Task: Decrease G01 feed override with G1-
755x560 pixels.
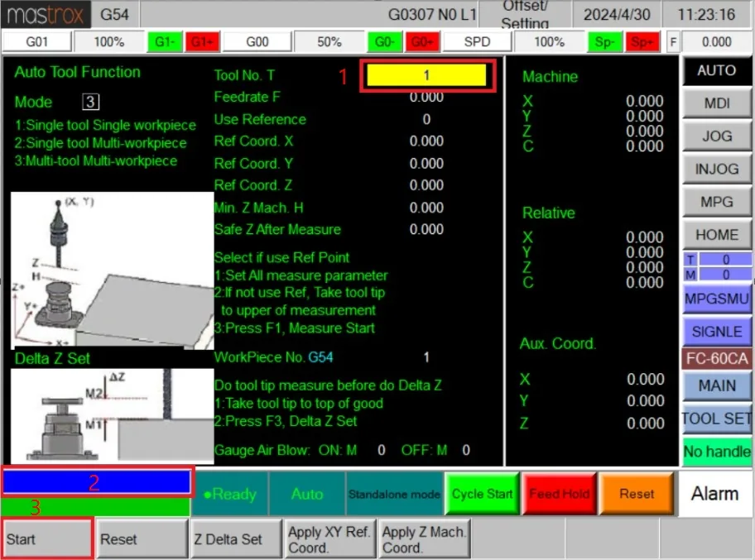Action: [x=164, y=42]
